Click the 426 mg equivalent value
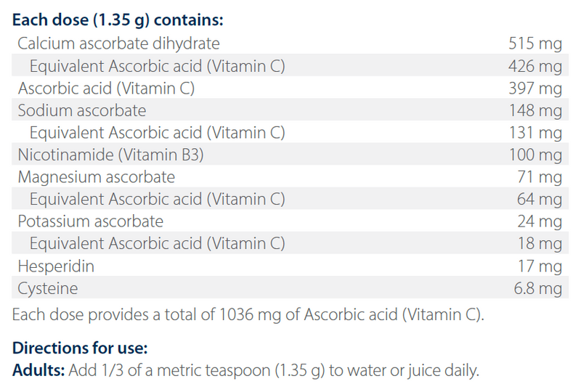 (535, 66)
